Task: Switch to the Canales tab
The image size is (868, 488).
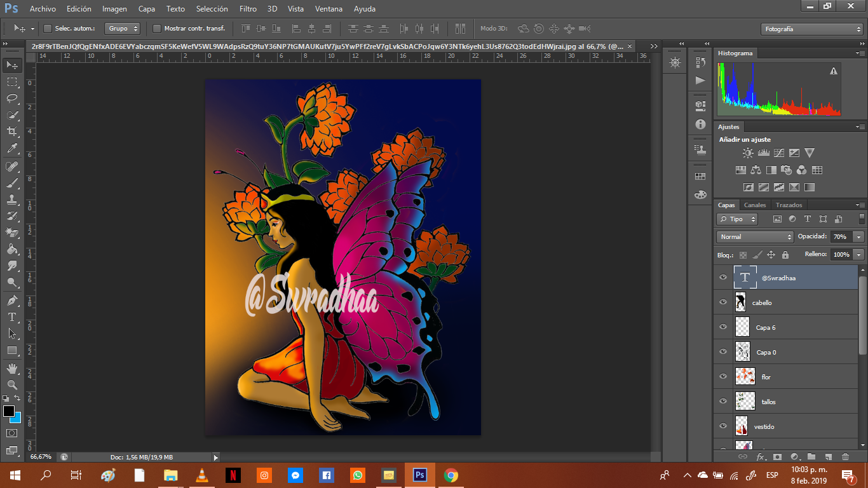Action: pos(755,205)
